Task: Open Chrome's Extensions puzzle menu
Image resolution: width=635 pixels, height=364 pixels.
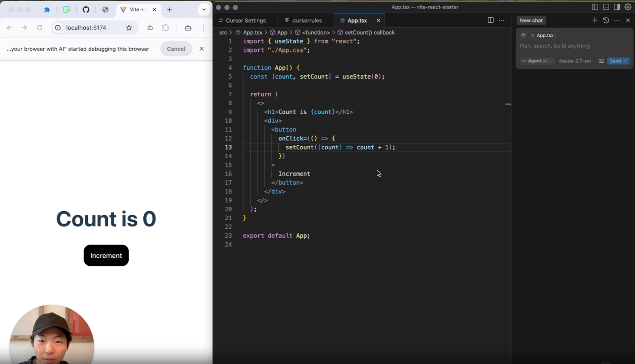Action: point(165,28)
